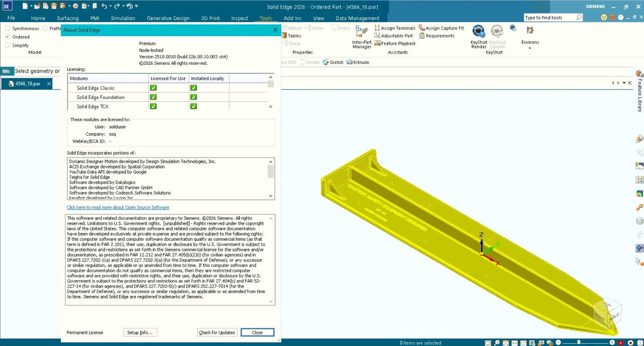Image resolution: width=644 pixels, height=346 pixels.
Task: Click the Open file folder icon
Action: pos(37,6)
